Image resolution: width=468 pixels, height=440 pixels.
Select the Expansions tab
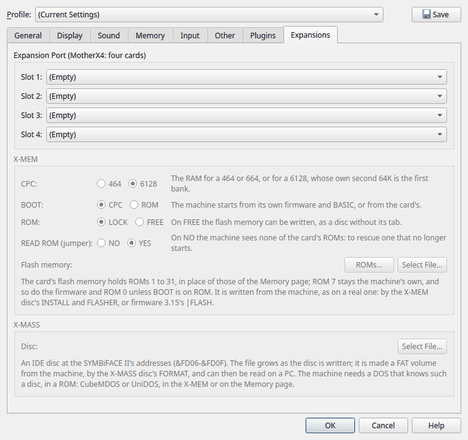coord(310,35)
